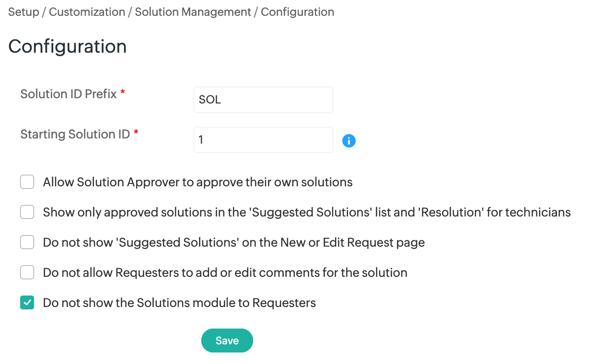Open Customization from the breadcrumb trail
The height and width of the screenshot is (364, 604).
click(87, 12)
